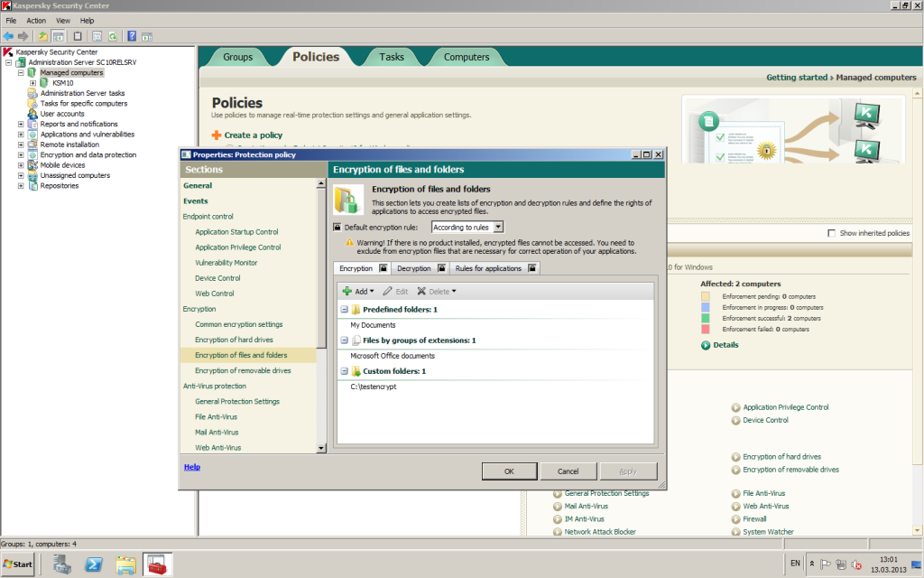Toggle the lock on Rules for applications tab
924x578 pixels.
coord(531,267)
